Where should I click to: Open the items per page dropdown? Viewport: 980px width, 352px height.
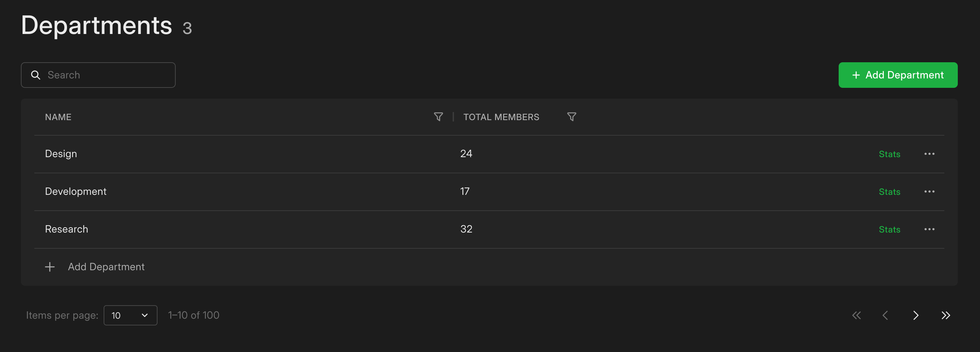click(x=130, y=315)
